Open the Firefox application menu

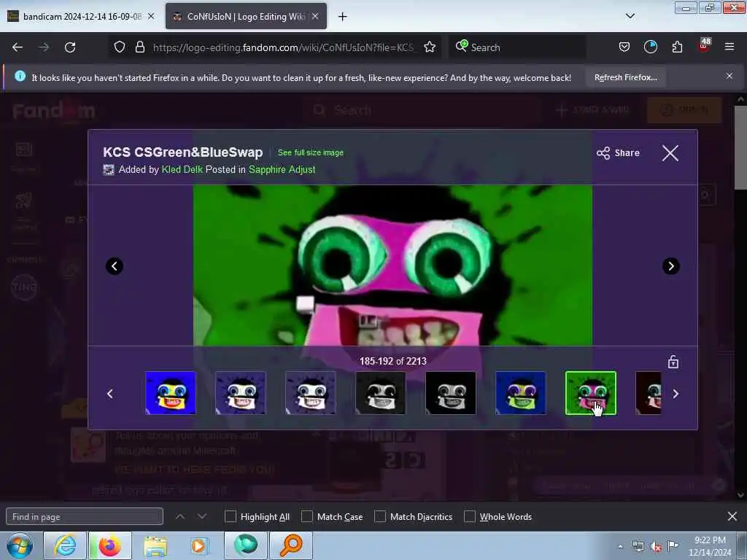point(729,47)
